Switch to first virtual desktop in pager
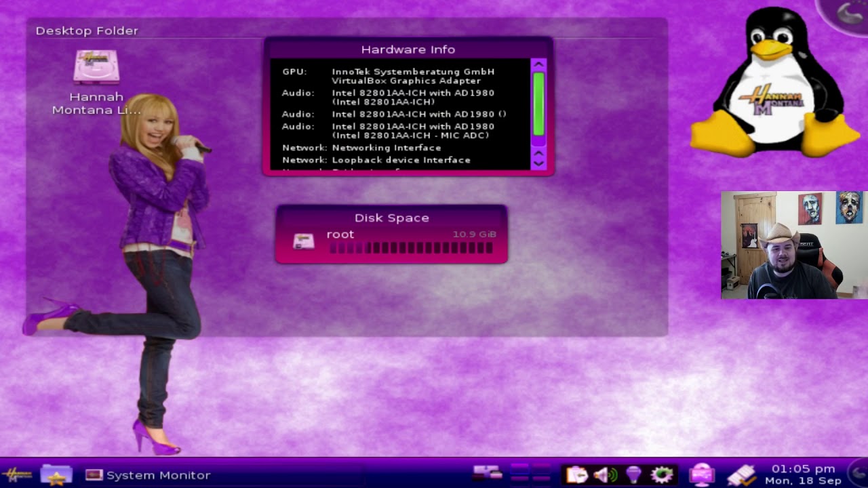The width and height of the screenshot is (868, 488). pyautogui.click(x=519, y=468)
